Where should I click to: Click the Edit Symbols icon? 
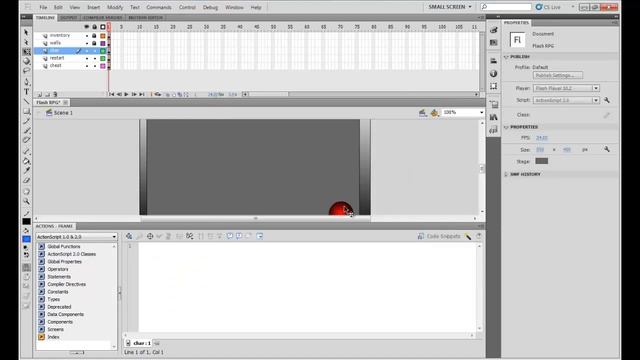point(434,113)
